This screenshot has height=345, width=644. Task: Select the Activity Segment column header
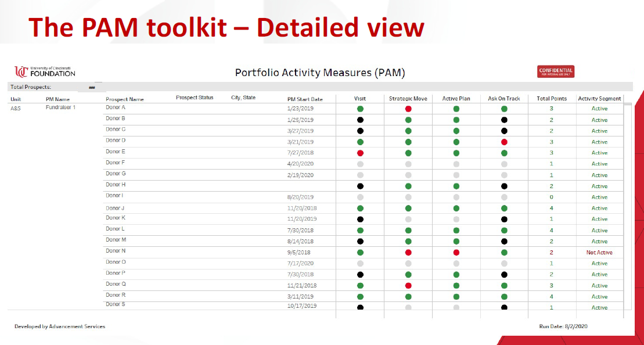tap(599, 99)
